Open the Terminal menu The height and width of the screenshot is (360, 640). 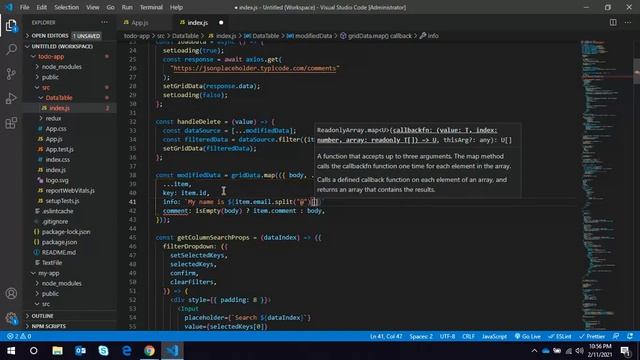[151, 7]
